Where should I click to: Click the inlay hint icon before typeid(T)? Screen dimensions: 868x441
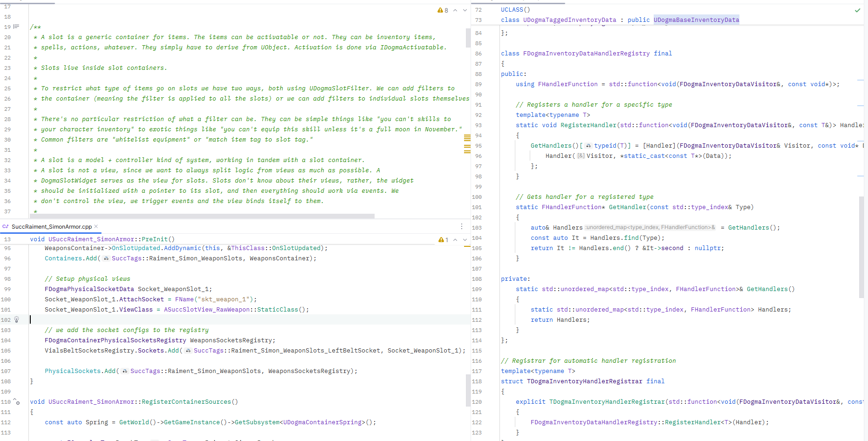[x=588, y=146]
